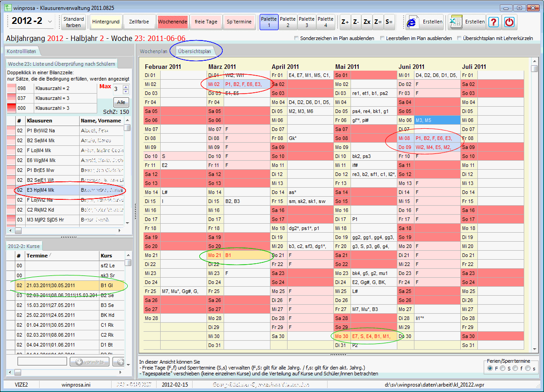The image size is (544, 392).
Task: Click the Z+ zoom in button
Action: tap(345, 22)
